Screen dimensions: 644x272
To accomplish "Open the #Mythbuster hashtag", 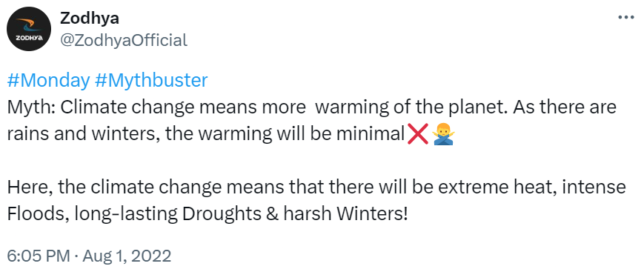I will 151,81.
